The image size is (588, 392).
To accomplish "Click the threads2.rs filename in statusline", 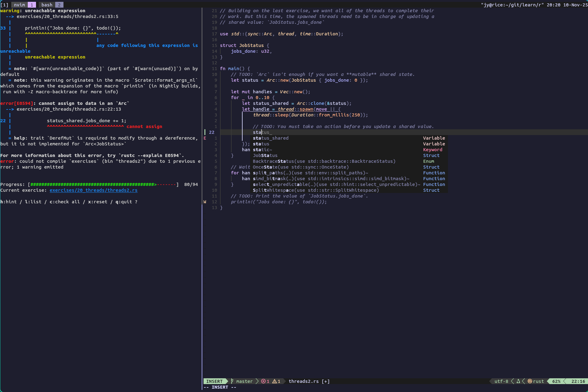I will tap(304, 381).
